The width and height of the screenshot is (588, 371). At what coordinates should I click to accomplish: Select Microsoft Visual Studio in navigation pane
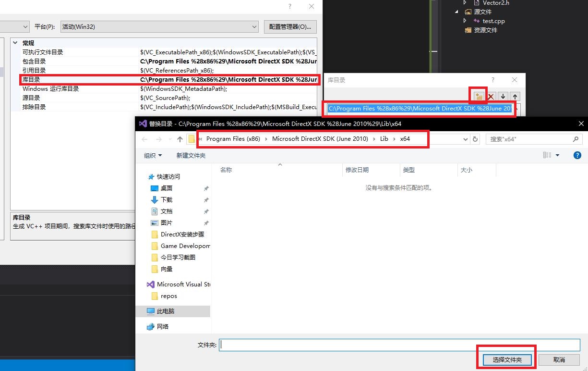[x=183, y=284]
